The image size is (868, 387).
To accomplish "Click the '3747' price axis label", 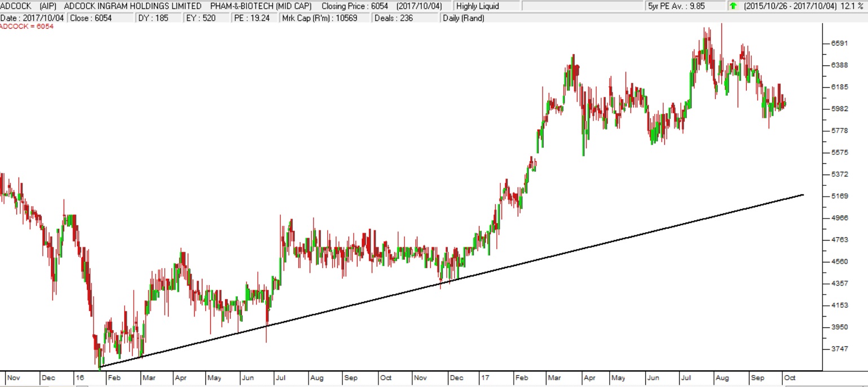I will (x=839, y=349).
